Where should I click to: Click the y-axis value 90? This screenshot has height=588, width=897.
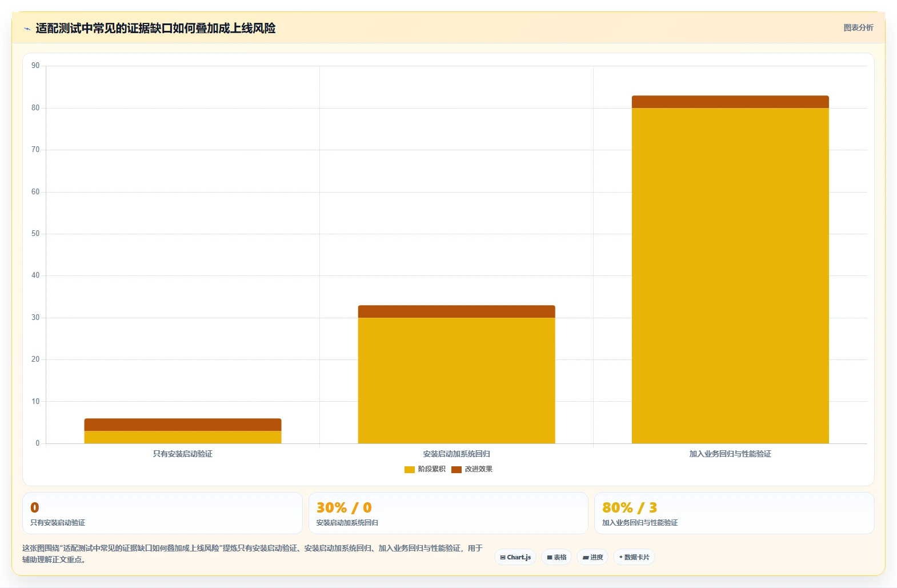35,66
